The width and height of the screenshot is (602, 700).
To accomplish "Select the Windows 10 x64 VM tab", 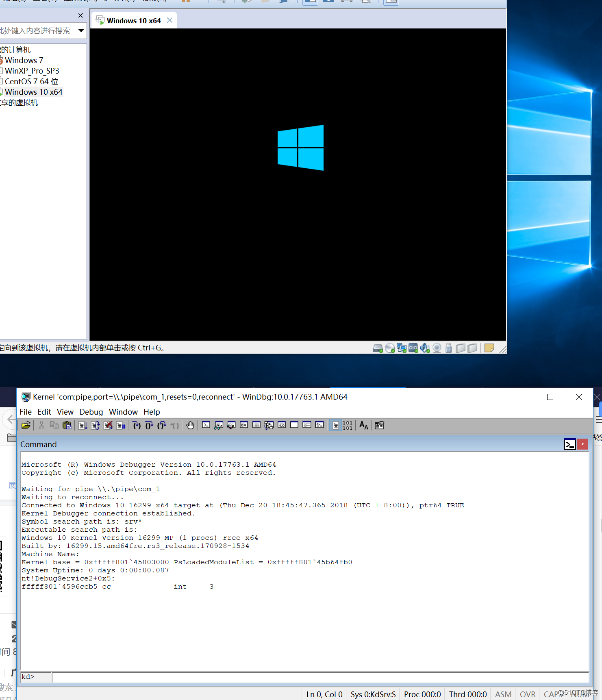I will coord(134,20).
